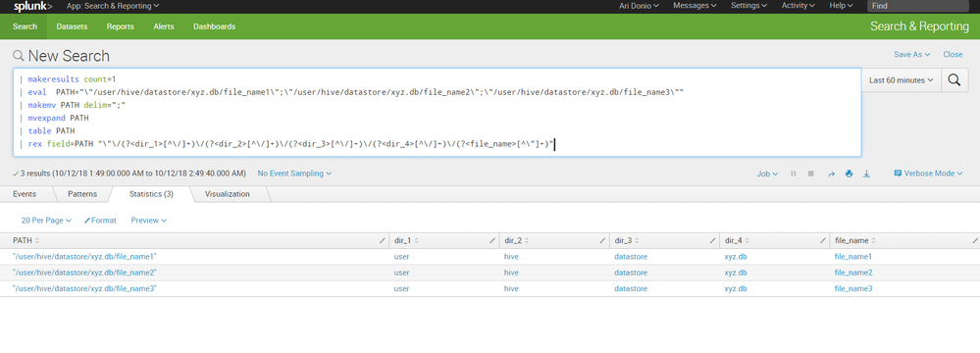Click file_name1 cell value
The width and height of the screenshot is (980, 353).
tap(853, 257)
